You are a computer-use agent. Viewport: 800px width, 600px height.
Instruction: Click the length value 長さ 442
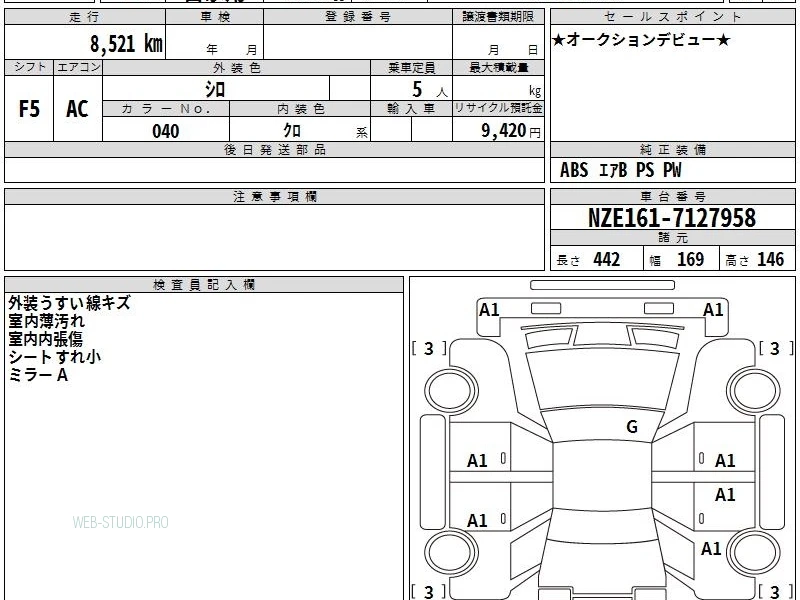pyautogui.click(x=588, y=260)
